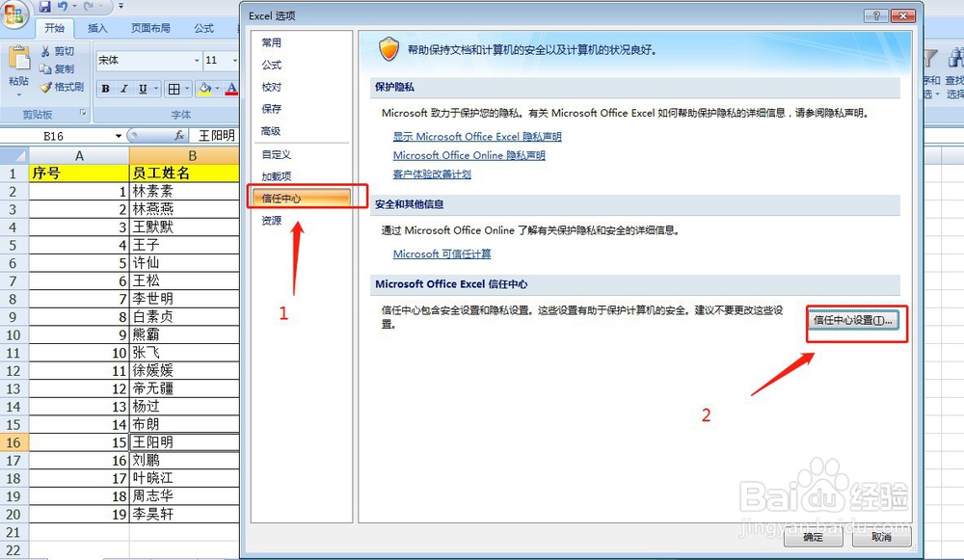This screenshot has height=560, width=964.
Task: Switch to the 公式 ribbon tab
Action: point(204,28)
